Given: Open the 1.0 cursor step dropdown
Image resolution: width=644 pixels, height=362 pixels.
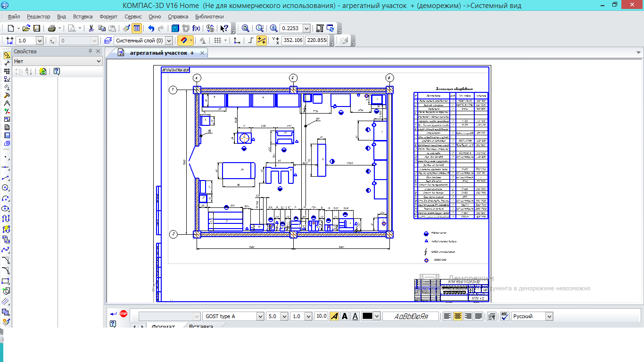Looking at the screenshot, I should pos(39,41).
